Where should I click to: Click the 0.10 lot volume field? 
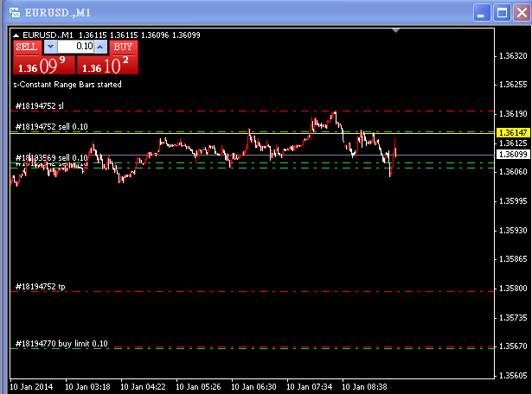point(75,47)
